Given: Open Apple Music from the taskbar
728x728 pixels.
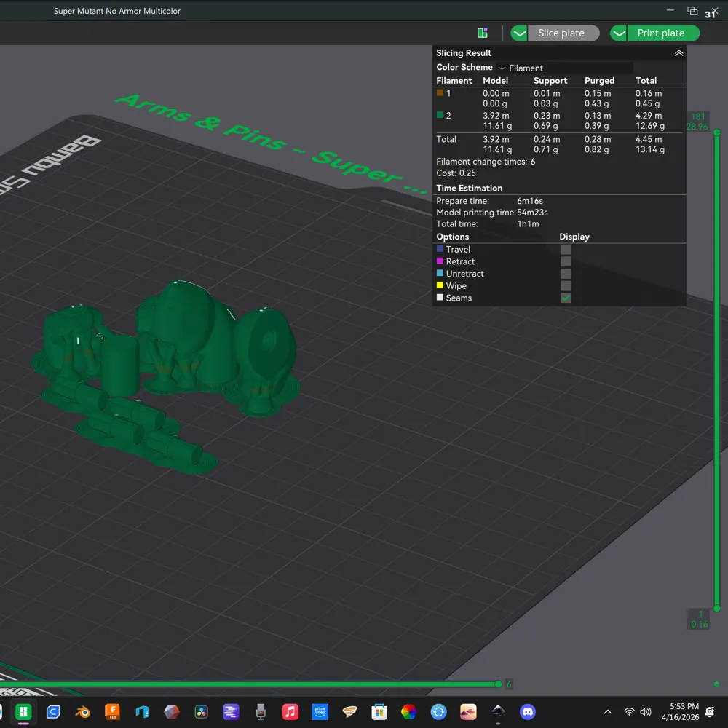Looking at the screenshot, I should (290, 711).
